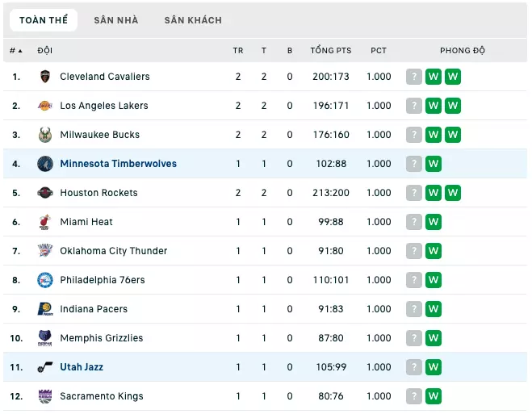
Task: Open the Philadelphia 76ers team name
Action: [103, 280]
